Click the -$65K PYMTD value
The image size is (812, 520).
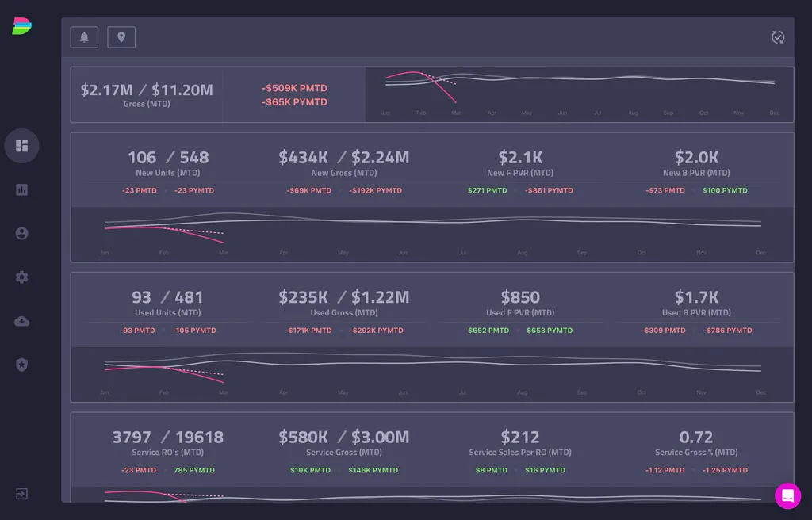tap(294, 102)
